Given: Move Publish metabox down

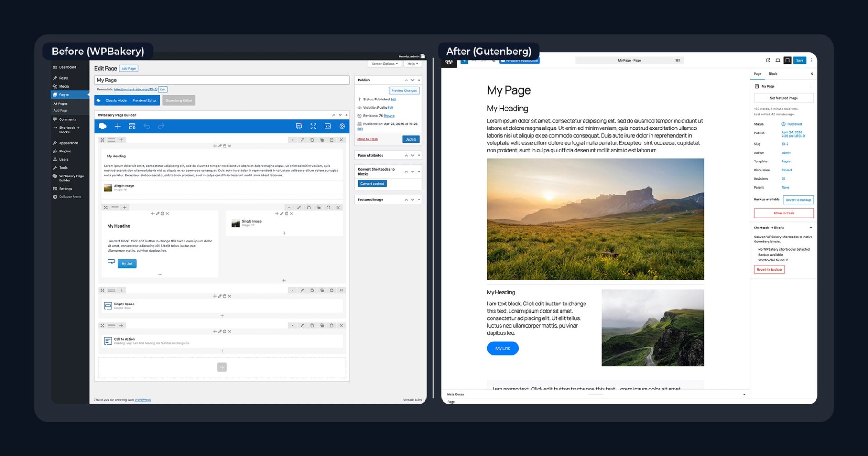Looking at the screenshot, I should [x=412, y=80].
